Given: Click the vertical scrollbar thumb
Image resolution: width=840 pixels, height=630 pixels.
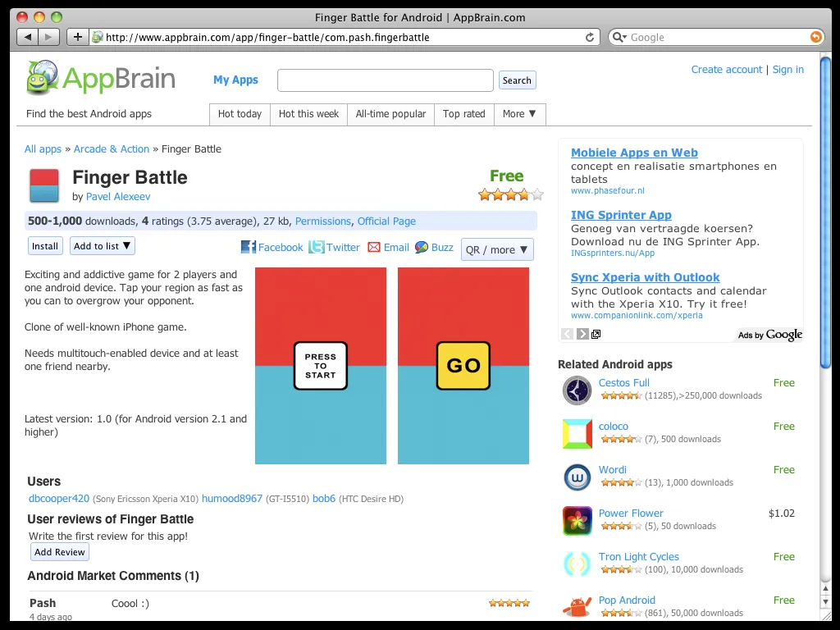Looking at the screenshot, I should (825, 212).
